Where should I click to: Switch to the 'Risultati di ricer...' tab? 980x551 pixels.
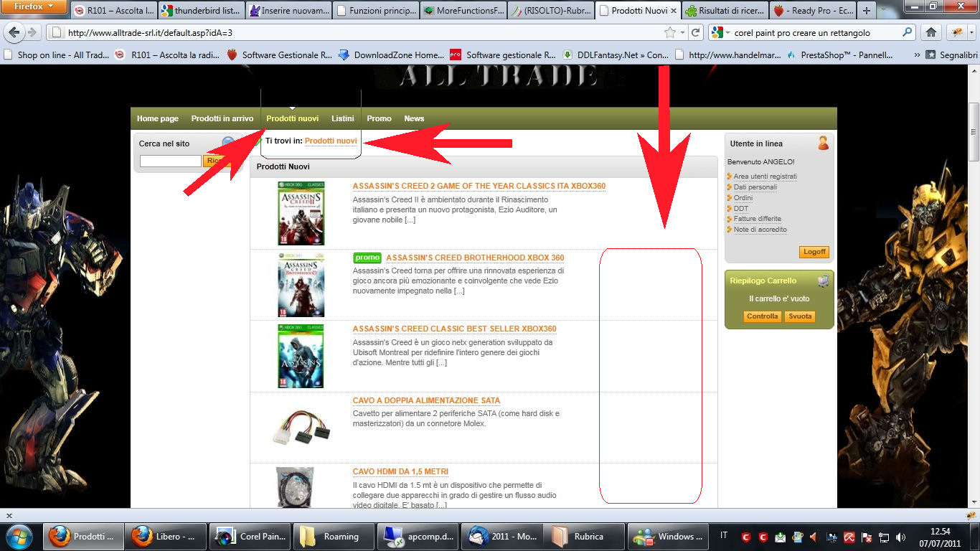tap(726, 11)
